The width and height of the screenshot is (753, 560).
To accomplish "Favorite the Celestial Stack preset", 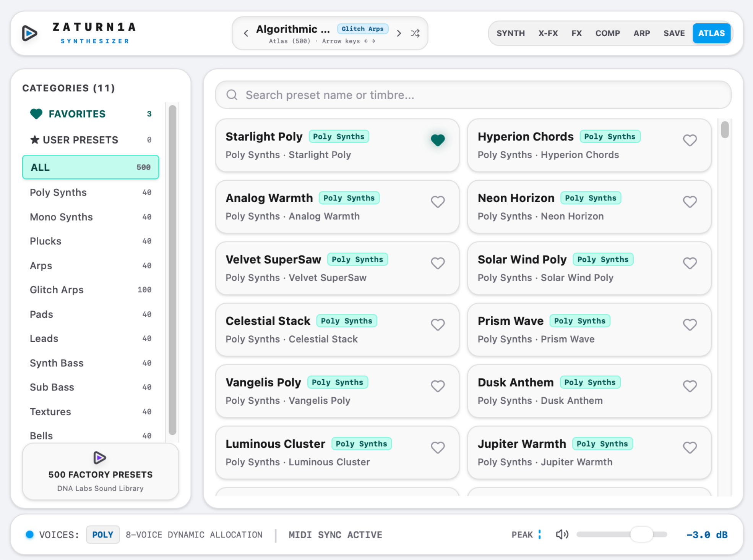I will [x=438, y=325].
